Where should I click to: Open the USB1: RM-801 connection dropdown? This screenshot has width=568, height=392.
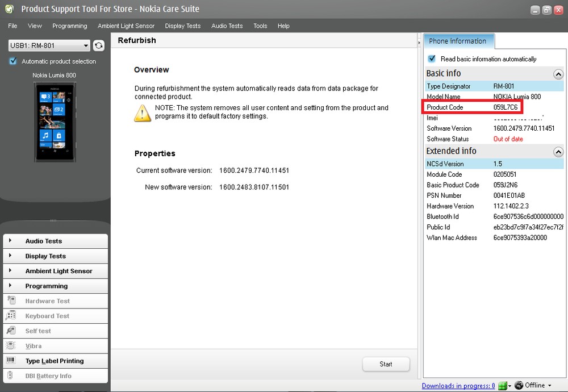(x=49, y=45)
